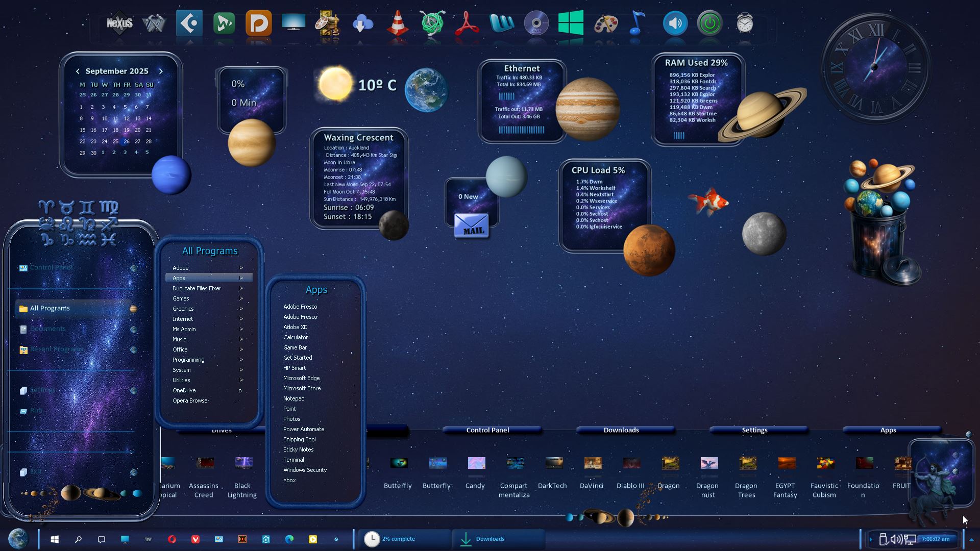Expand the Games submenu

(x=181, y=298)
